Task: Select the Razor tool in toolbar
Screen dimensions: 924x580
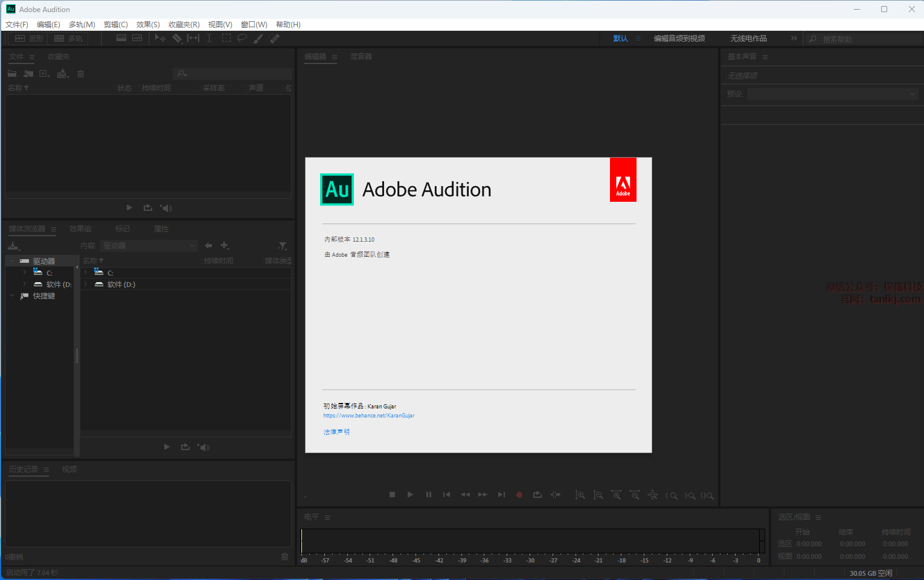Action: coord(177,38)
